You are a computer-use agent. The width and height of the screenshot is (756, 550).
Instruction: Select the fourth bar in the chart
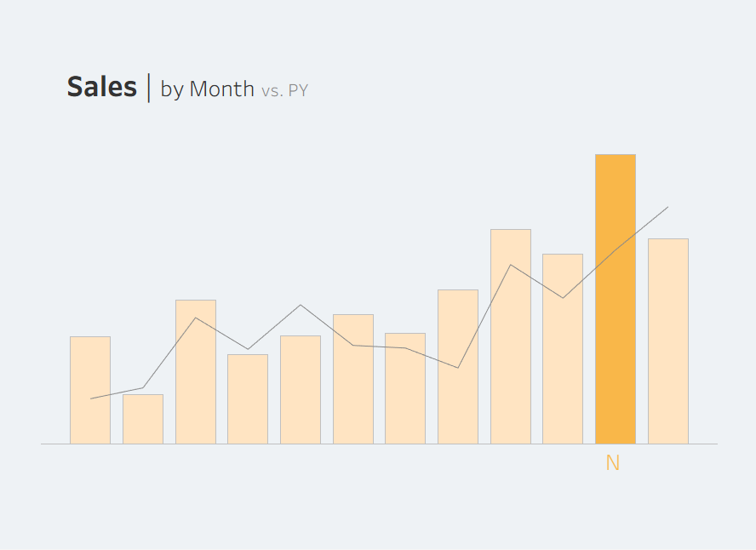click(x=248, y=398)
